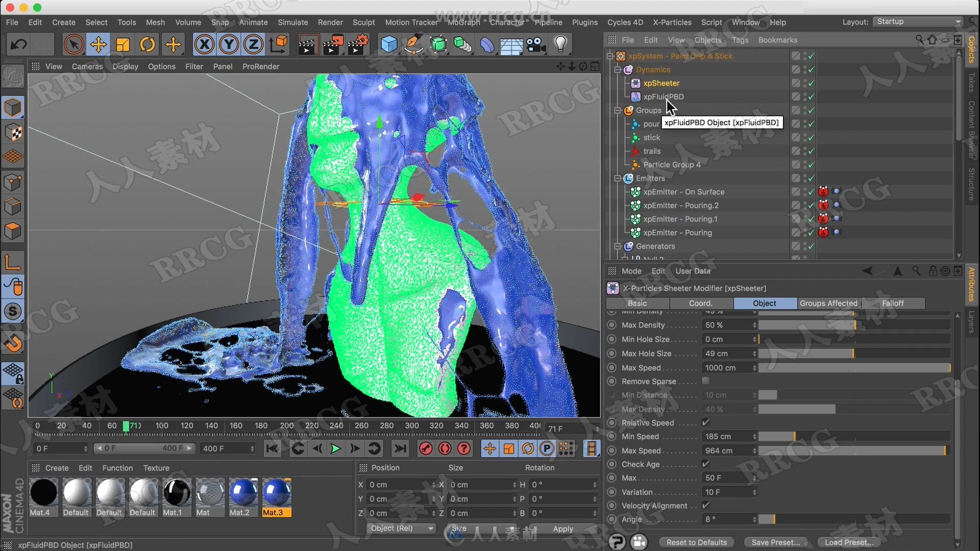The height and width of the screenshot is (551, 980).
Task: Switch to Falloff tab
Action: click(x=893, y=303)
